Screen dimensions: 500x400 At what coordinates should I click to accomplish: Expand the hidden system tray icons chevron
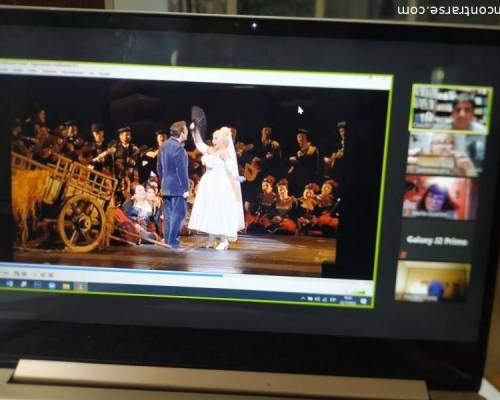[303, 298]
